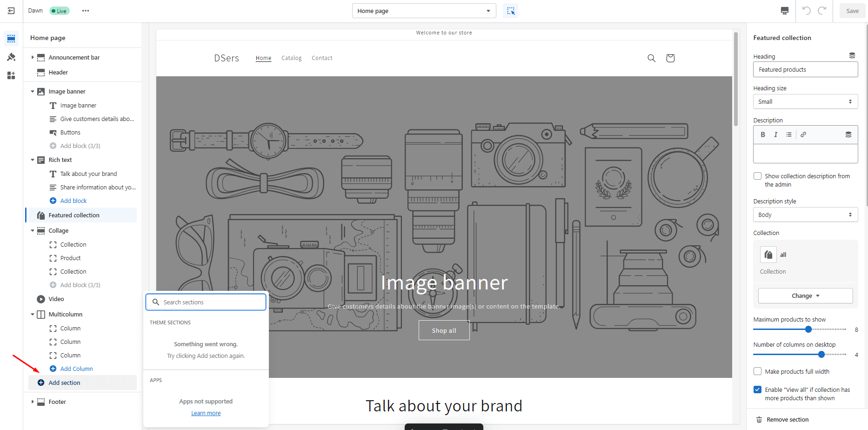
Task: Open the three-dots theme actions menu
Action: pos(86,11)
